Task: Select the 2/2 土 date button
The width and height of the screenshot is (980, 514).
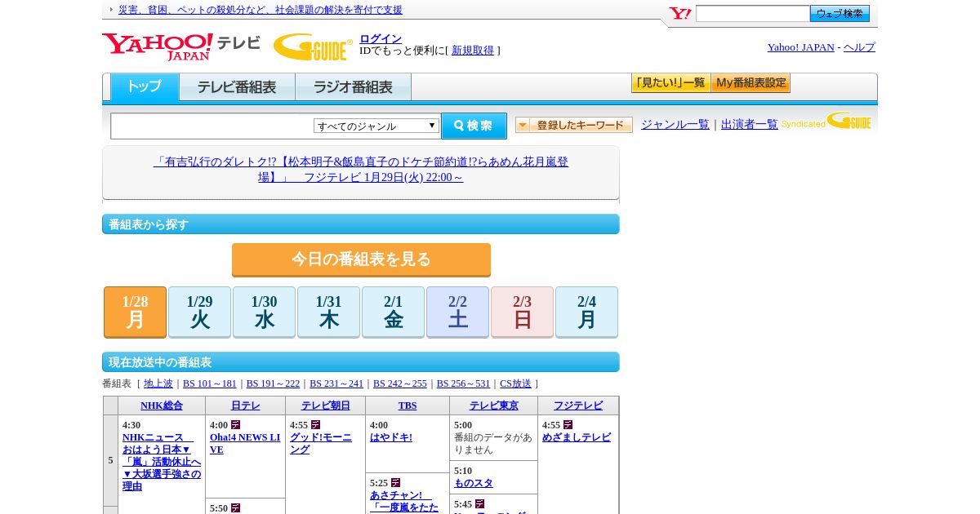Action: (x=457, y=312)
